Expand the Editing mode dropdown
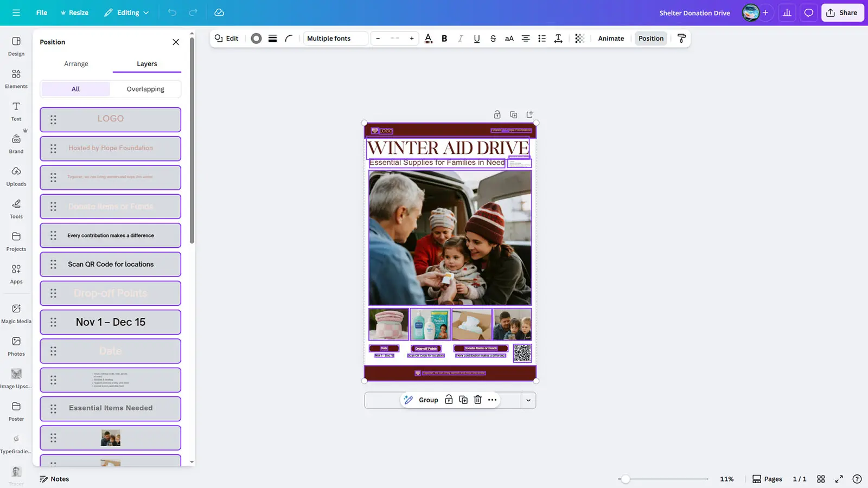This screenshot has width=868, height=488. [x=126, y=12]
